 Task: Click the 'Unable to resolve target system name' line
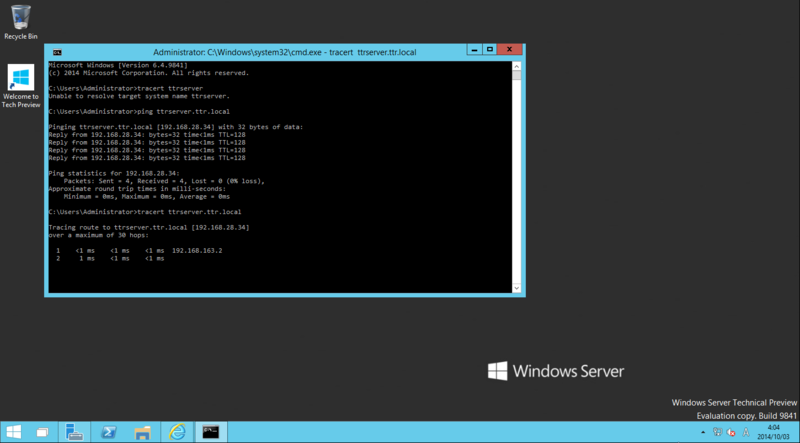(139, 96)
